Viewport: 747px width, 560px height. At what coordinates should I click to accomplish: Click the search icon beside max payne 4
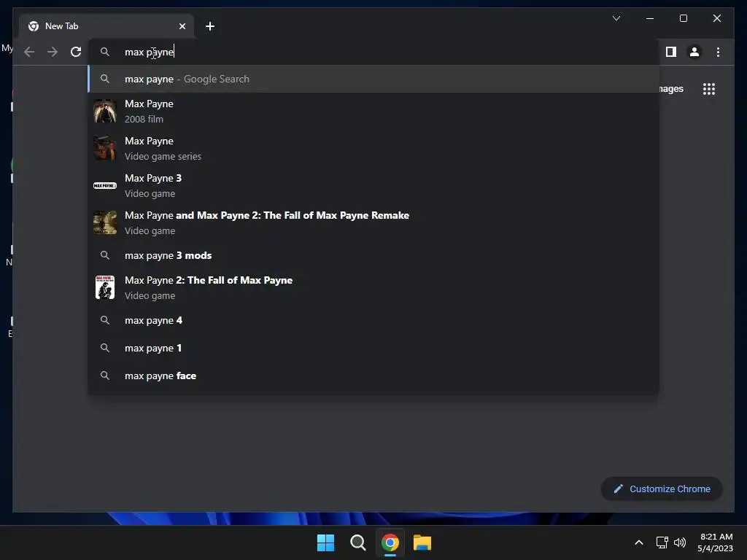[105, 321]
